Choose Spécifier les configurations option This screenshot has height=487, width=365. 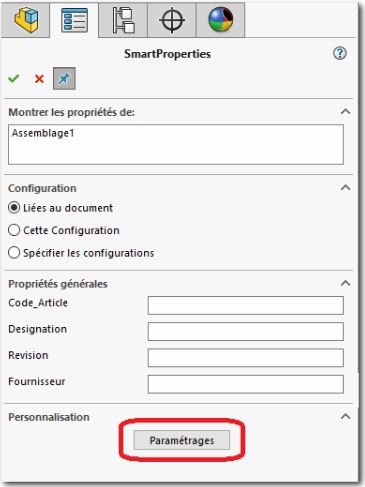click(x=81, y=253)
